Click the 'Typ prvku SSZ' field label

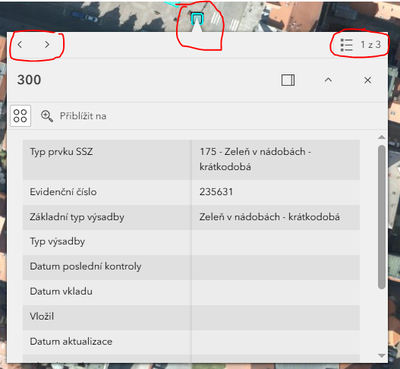[x=61, y=152]
